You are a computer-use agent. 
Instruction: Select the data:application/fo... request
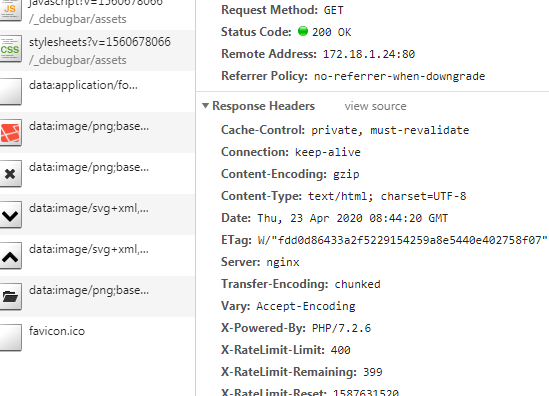coord(97,91)
